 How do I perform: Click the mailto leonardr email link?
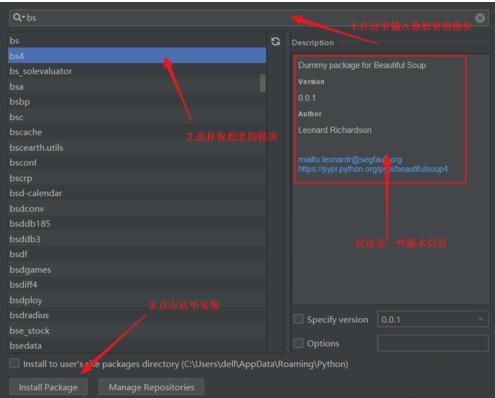point(350,160)
